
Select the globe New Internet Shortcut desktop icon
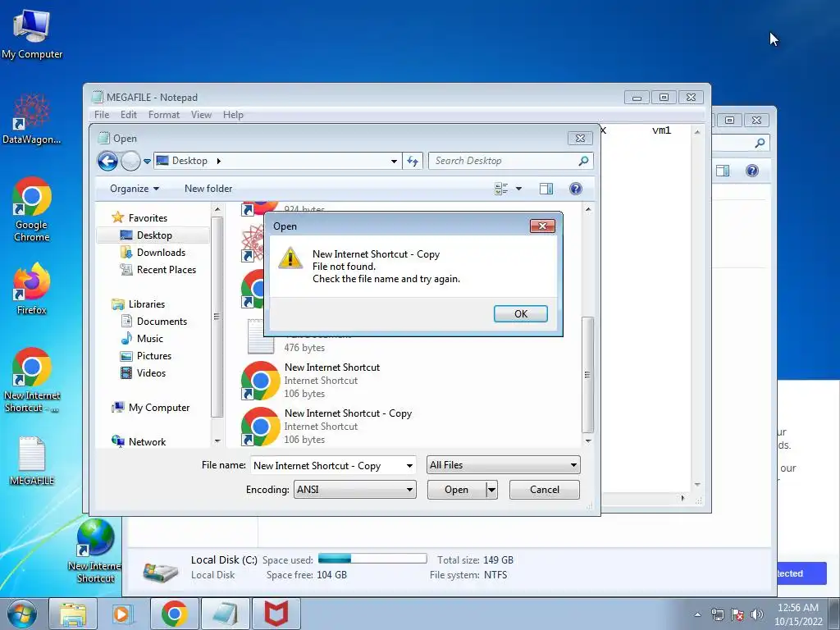95,550
